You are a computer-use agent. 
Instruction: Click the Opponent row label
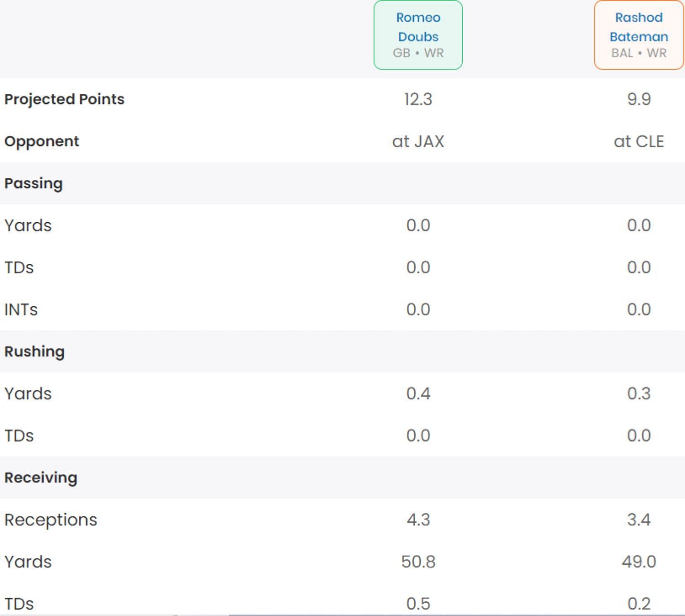click(x=42, y=141)
